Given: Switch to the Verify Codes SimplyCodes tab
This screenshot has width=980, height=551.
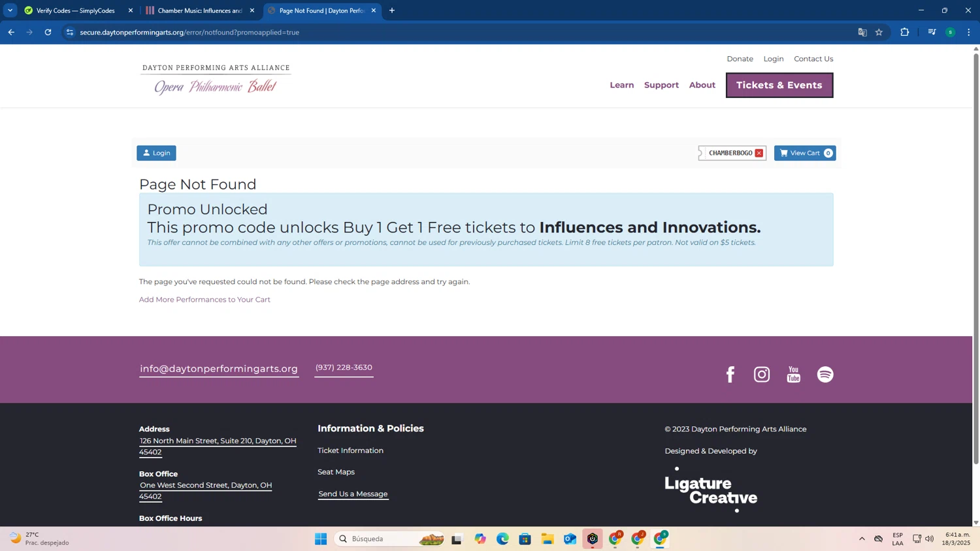Looking at the screenshot, I should pos(75,10).
